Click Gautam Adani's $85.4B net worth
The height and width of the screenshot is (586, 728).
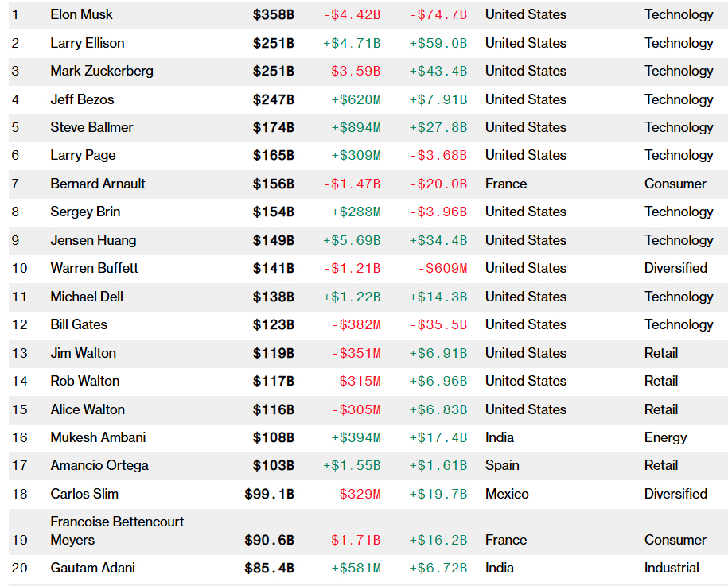269,569
